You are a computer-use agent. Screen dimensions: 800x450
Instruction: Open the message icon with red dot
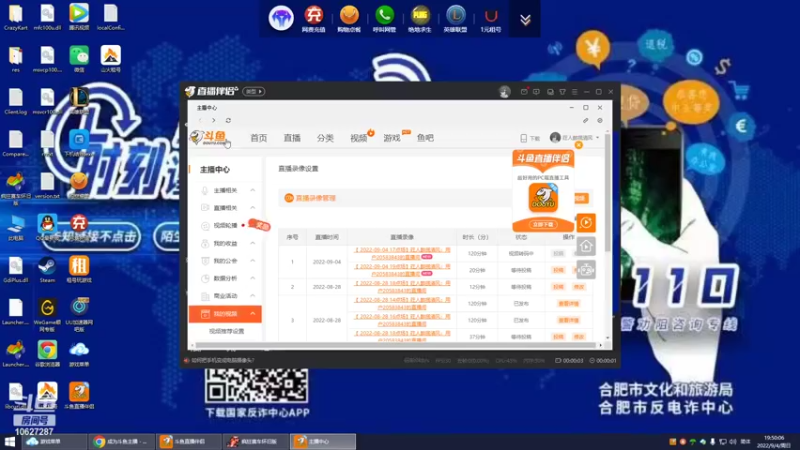pos(524,91)
